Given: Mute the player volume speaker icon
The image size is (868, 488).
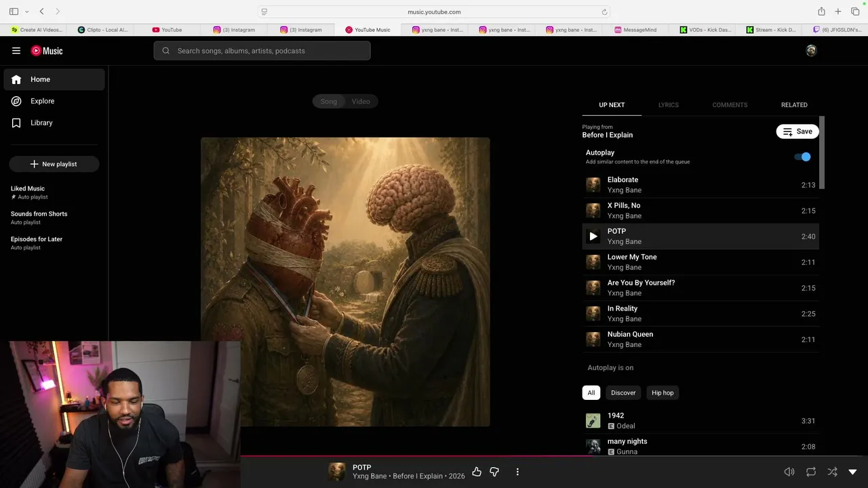Looking at the screenshot, I should (x=789, y=472).
